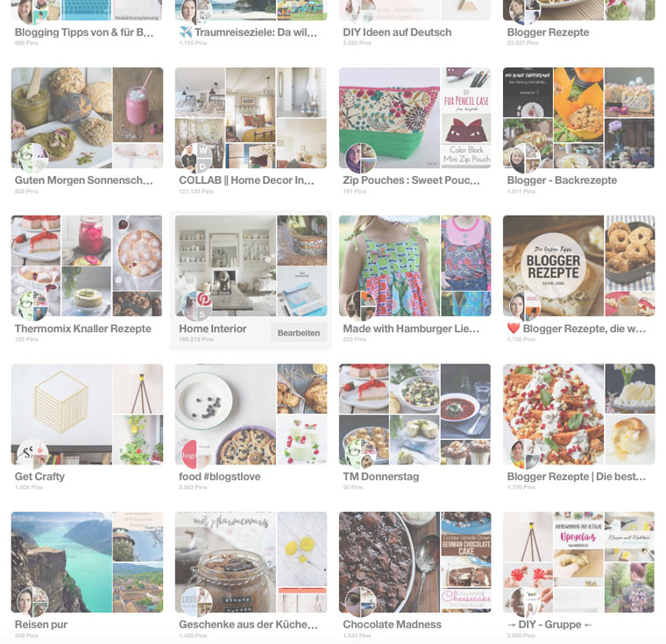Open the Home Interior board title

tap(213, 329)
